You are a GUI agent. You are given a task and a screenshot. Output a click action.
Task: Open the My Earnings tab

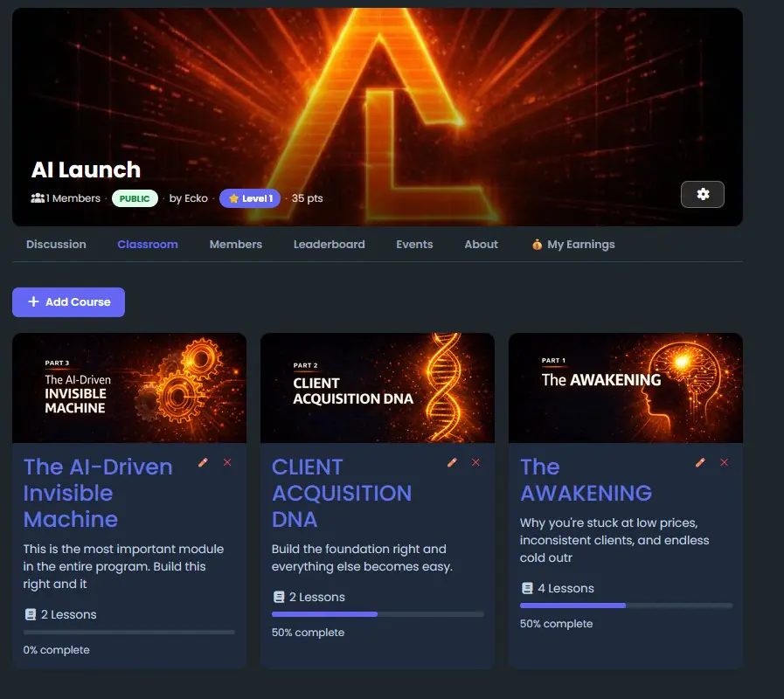[572, 245]
